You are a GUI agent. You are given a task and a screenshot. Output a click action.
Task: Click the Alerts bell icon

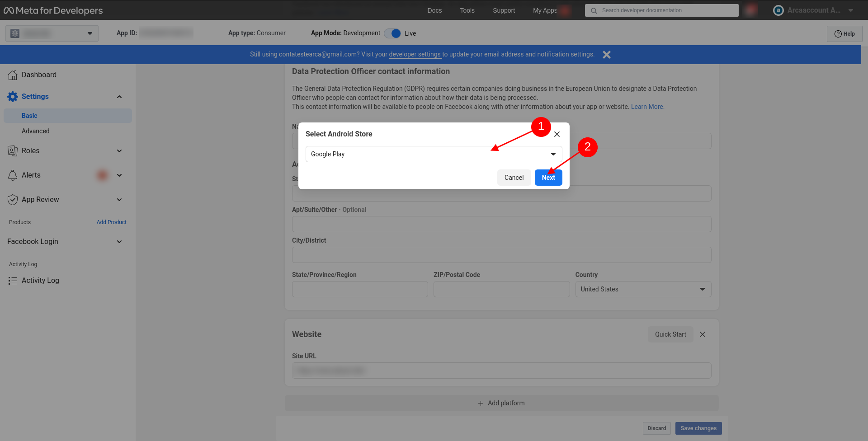[13, 175]
